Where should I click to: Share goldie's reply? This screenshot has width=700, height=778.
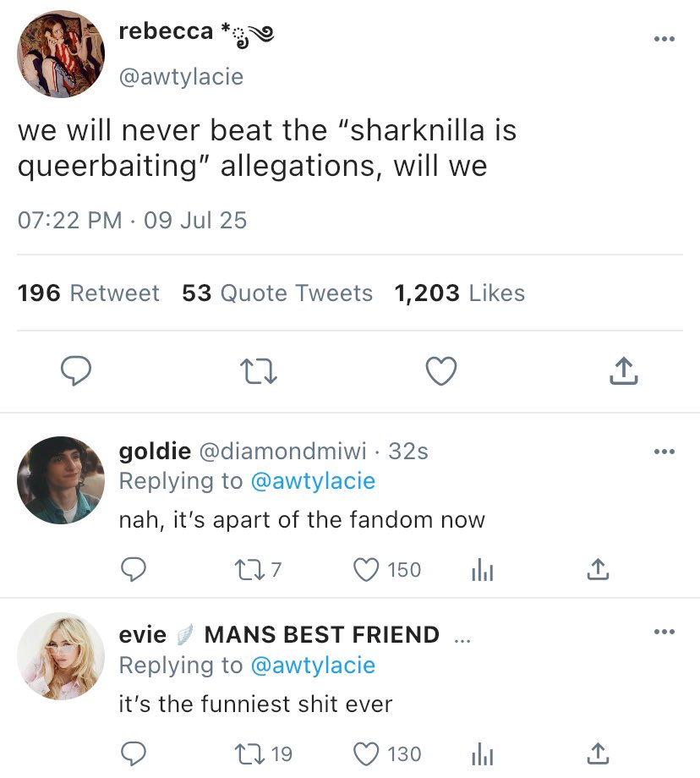[597, 571]
